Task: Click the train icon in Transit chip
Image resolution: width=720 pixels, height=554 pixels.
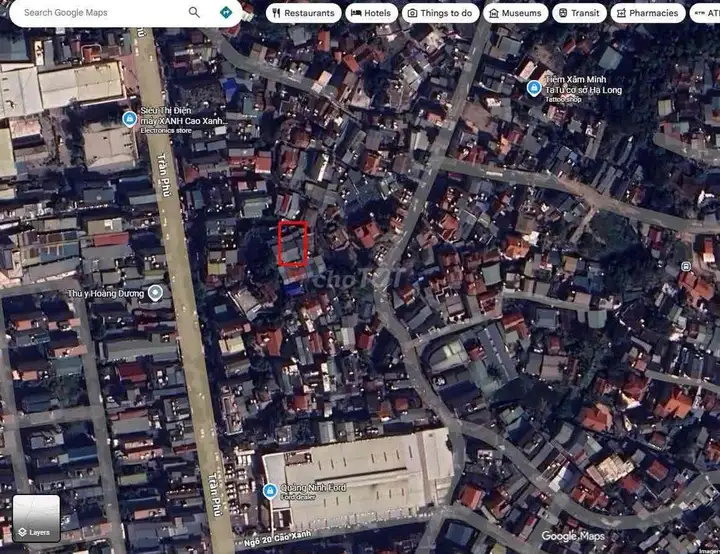Action: tap(562, 13)
